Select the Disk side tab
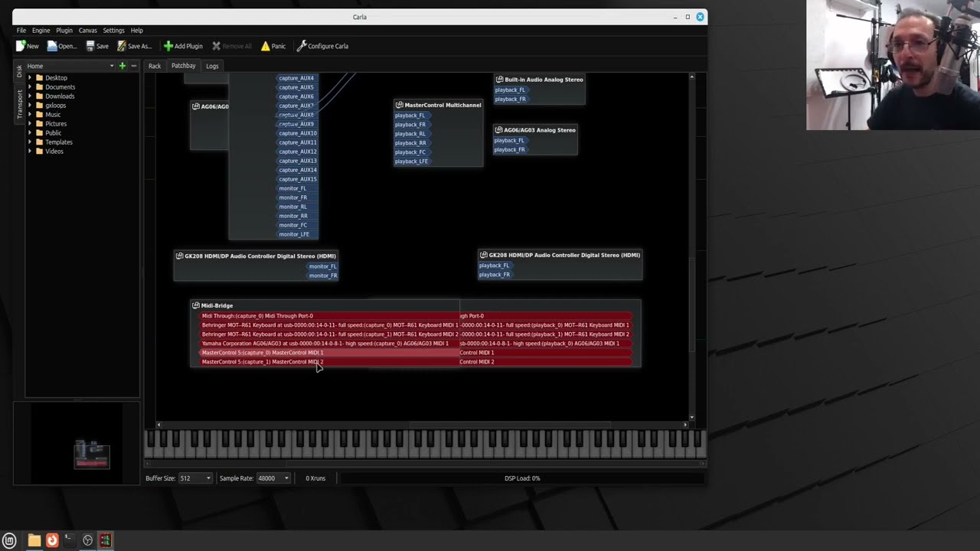The width and height of the screenshot is (980, 551). 20,71
